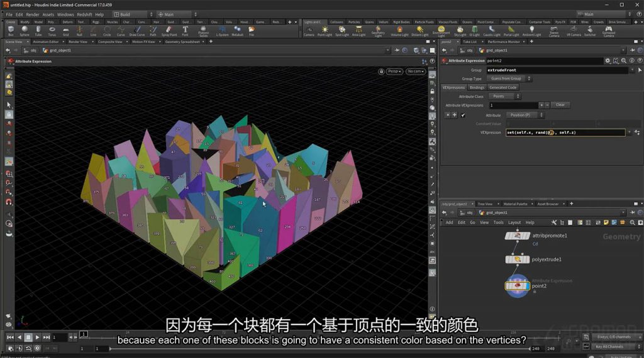The height and width of the screenshot is (358, 644).
Task: Select the Null shelf tool
Action: (x=80, y=31)
